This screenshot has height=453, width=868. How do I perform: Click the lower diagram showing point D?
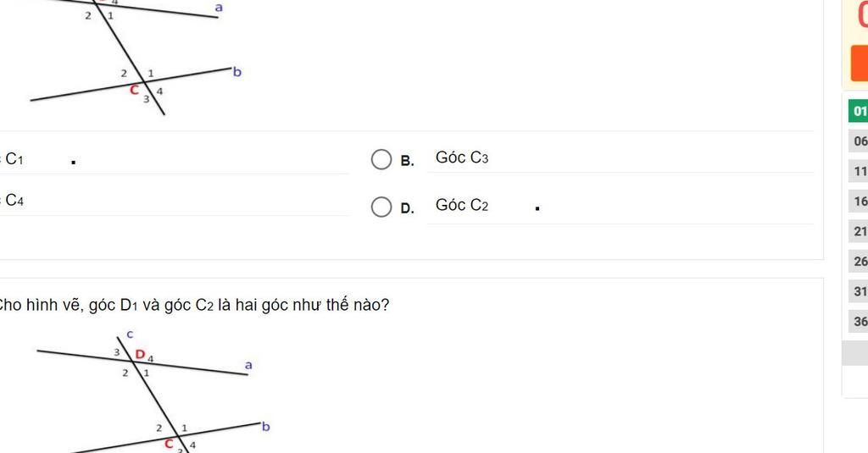[x=153, y=389]
